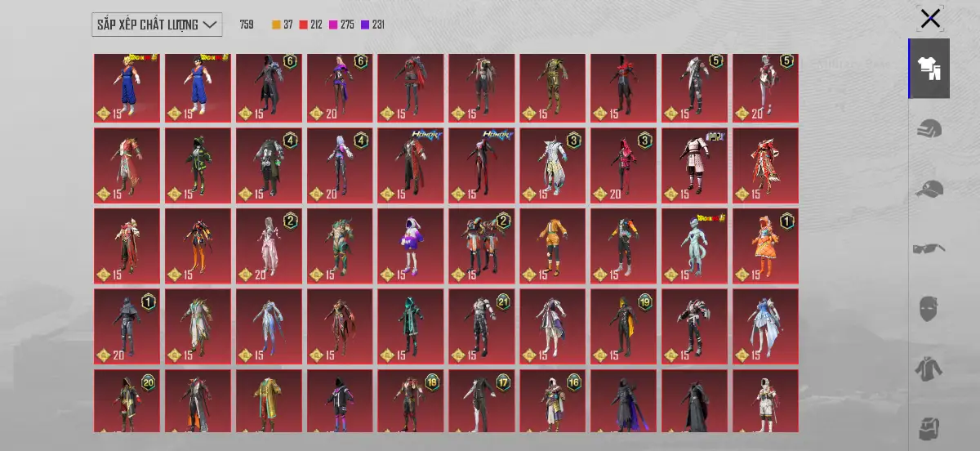This screenshot has height=451, width=980.
Task: Close the inventory with the X icon
Action: [x=930, y=18]
